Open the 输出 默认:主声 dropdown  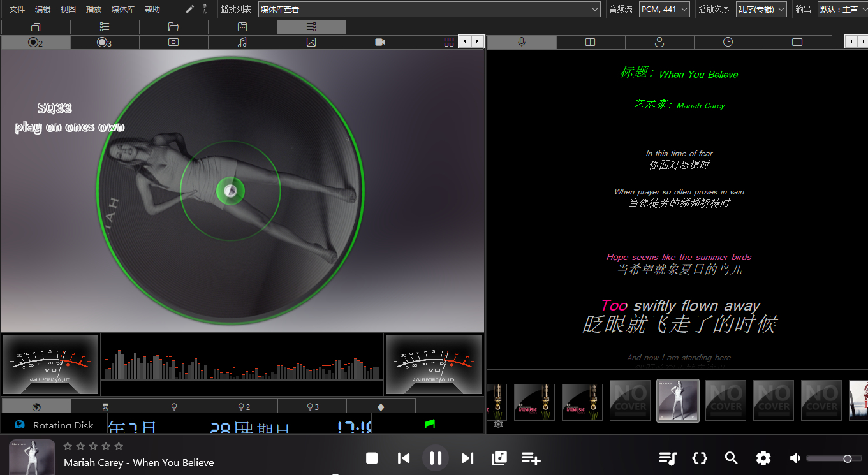point(842,9)
